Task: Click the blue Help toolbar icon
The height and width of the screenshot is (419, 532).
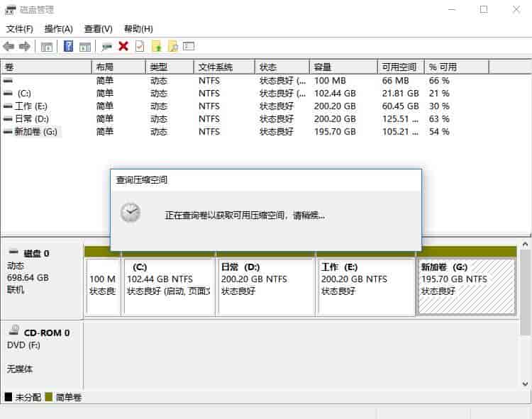Action: point(69,47)
